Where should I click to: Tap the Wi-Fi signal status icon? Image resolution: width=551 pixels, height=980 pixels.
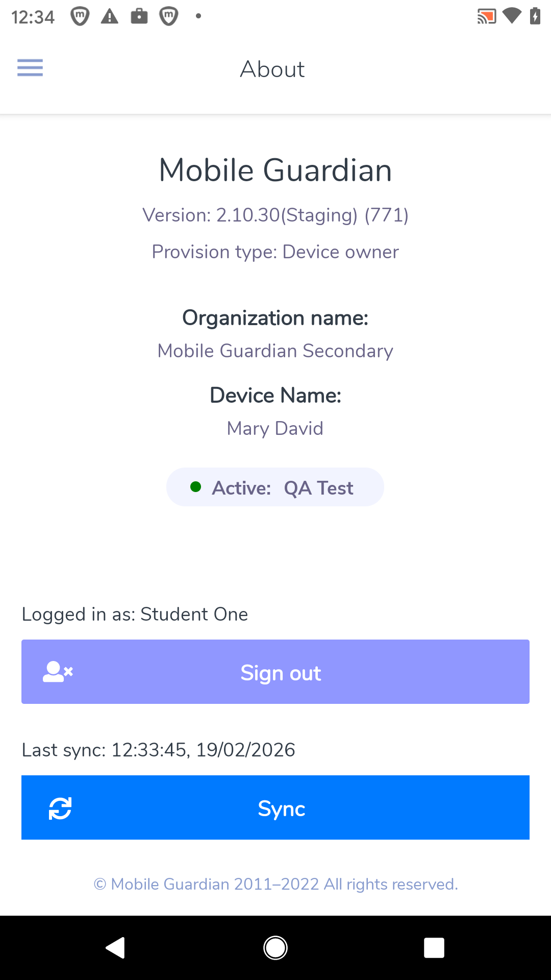[511, 16]
